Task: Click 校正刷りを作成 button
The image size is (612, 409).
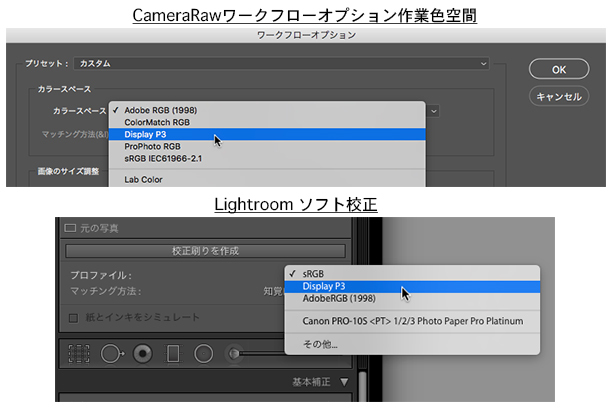Action: pos(205,251)
